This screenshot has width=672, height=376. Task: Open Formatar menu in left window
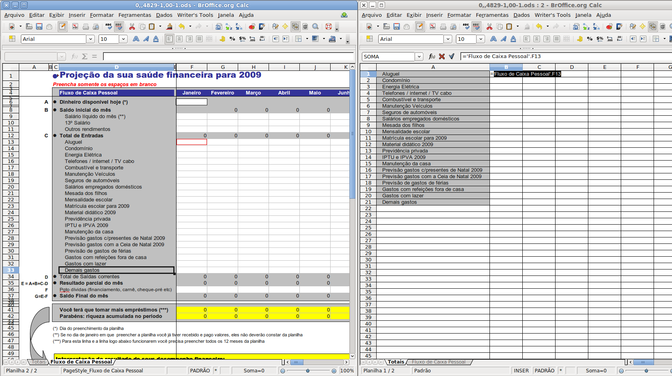102,15
